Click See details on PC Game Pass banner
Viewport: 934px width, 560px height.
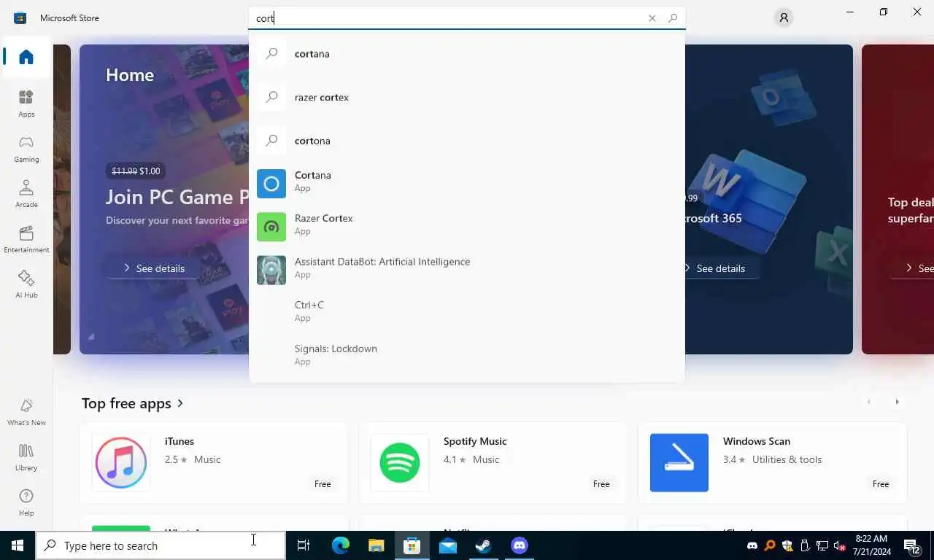tap(154, 268)
